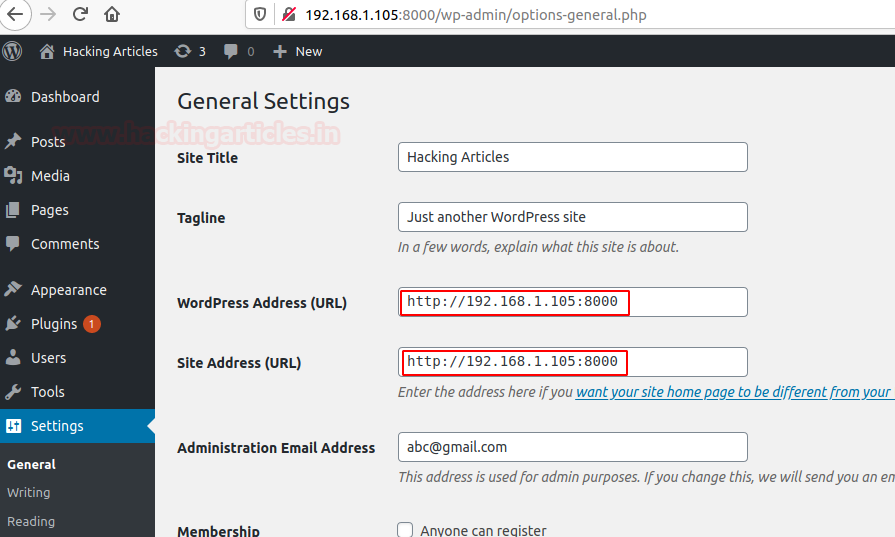This screenshot has width=895, height=537.
Task: Click the updates count 3
Action: pos(202,51)
